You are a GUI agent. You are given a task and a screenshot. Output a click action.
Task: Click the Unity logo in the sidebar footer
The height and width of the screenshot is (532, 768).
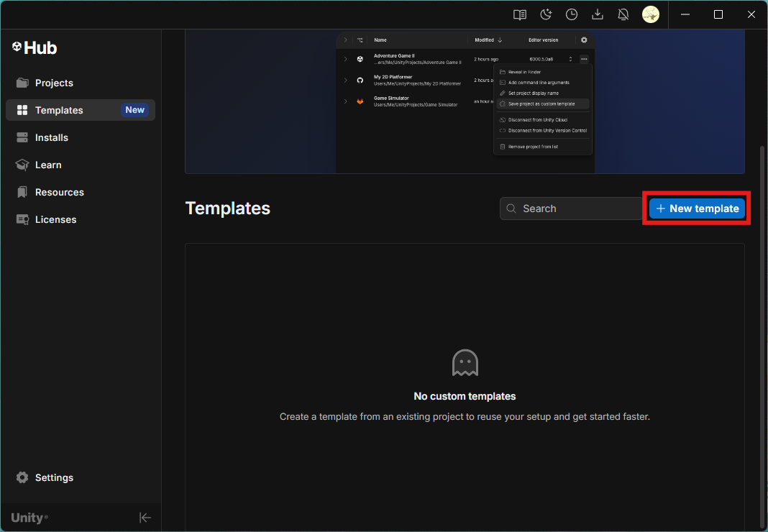point(29,518)
